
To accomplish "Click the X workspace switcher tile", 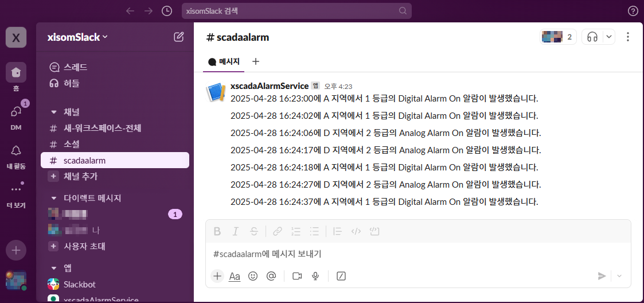I will pos(16,38).
